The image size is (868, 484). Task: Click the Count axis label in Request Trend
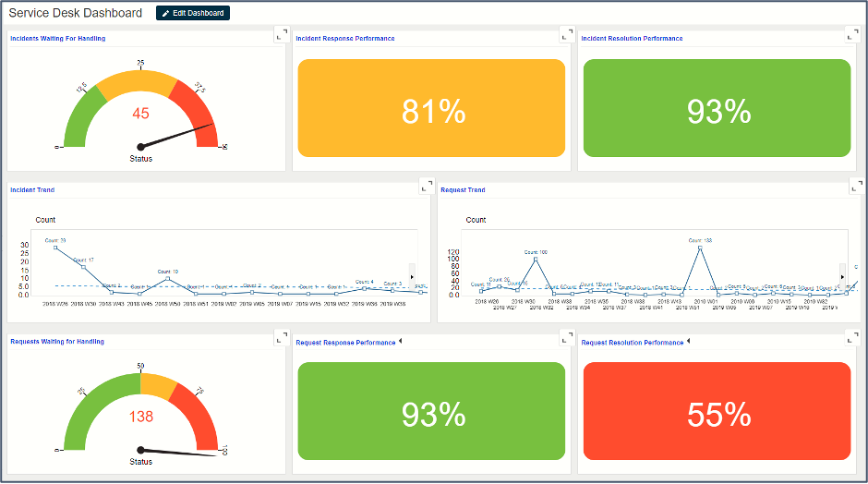476,220
